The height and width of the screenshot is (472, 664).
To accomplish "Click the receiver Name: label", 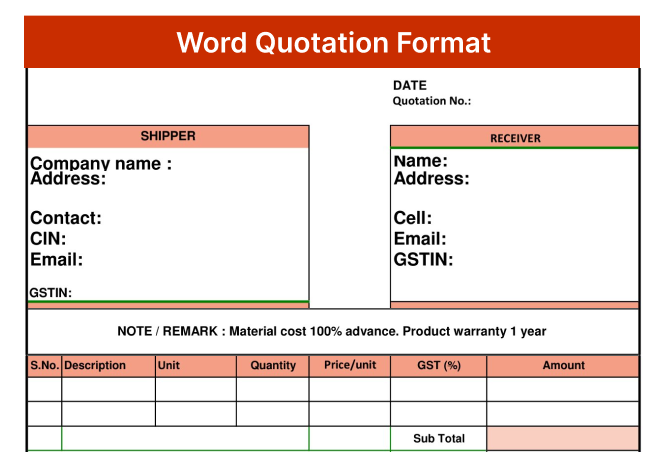I will tap(421, 161).
